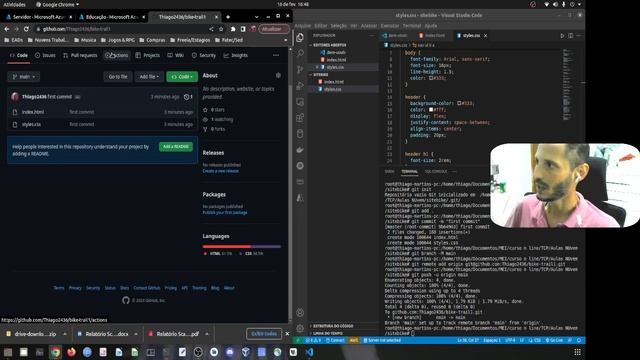Open the Manage gear icon in VS Code
Viewport: 640px width, 360px height.
[300, 328]
